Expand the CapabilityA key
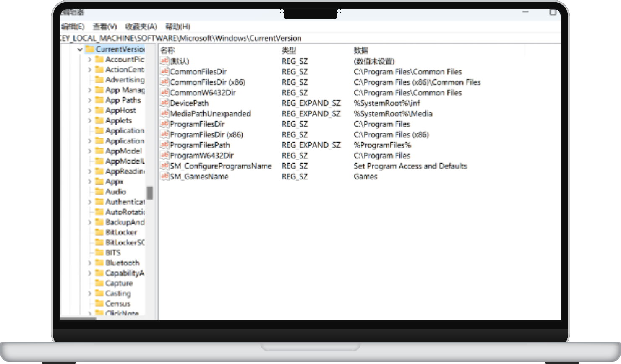The height and width of the screenshot is (364, 621). click(89, 273)
